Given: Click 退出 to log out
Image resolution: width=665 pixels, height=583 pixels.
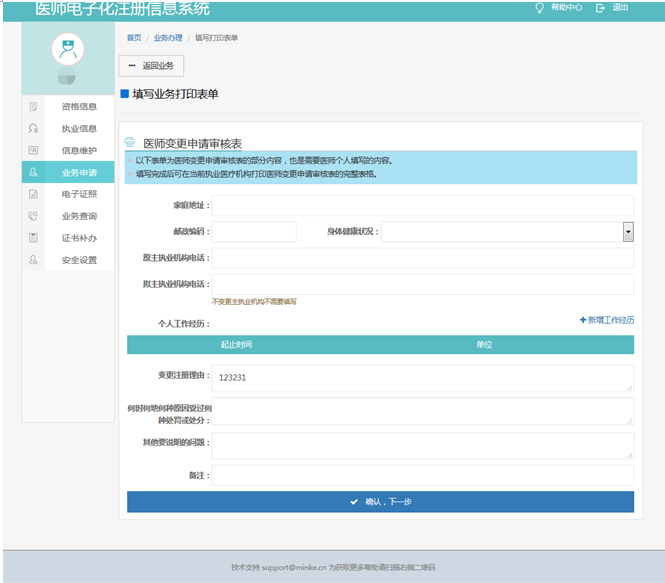Looking at the screenshot, I should click(613, 8).
